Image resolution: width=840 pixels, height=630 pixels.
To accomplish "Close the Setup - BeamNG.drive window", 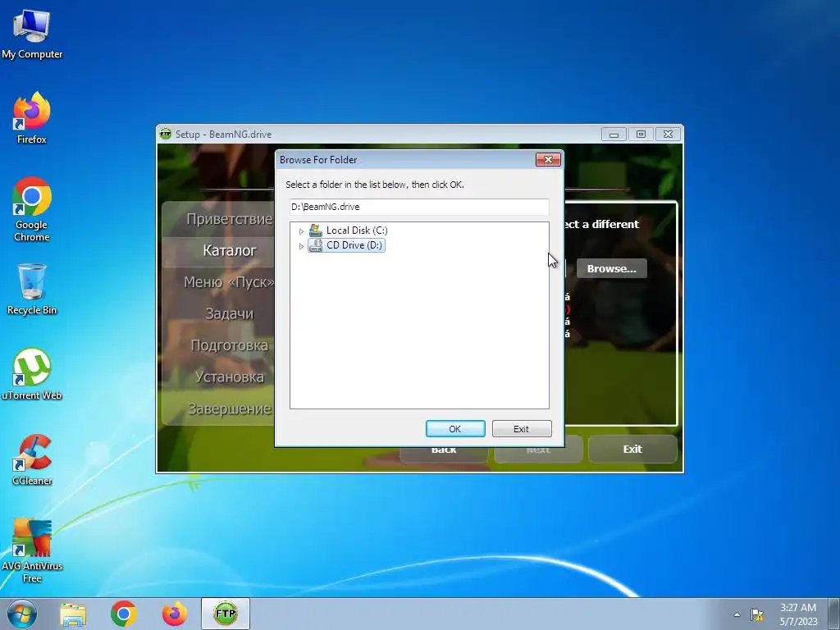I will [668, 134].
